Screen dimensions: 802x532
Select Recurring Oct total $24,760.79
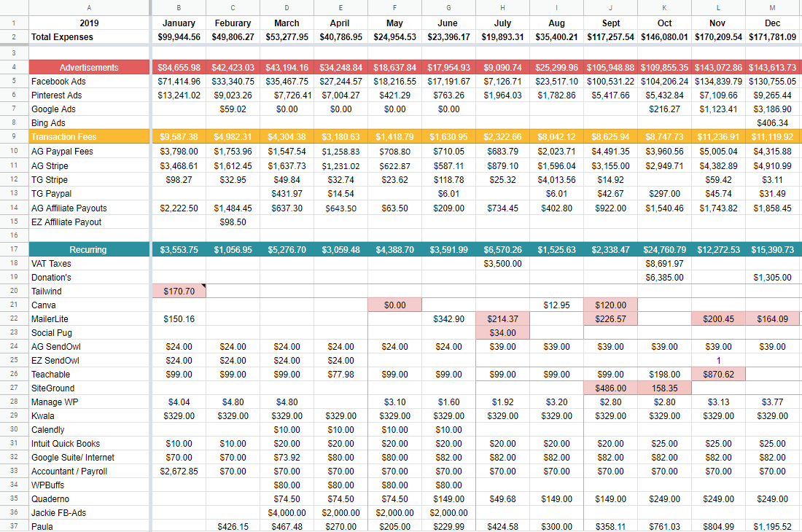pos(664,249)
